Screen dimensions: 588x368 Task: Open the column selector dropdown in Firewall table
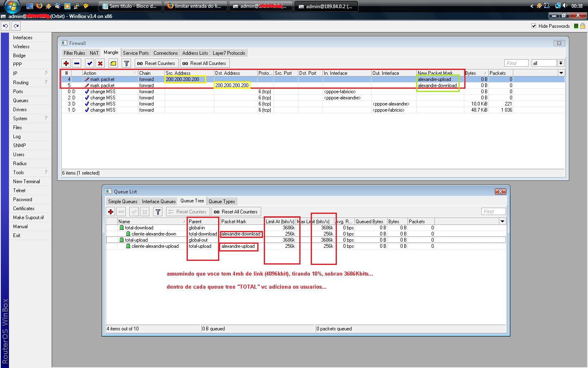click(561, 73)
